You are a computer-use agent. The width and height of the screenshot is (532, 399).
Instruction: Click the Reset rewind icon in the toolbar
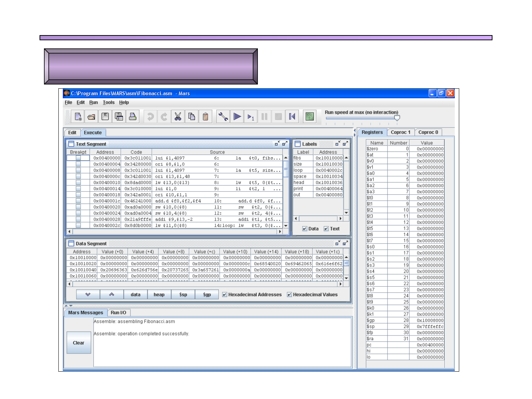tap(292, 117)
